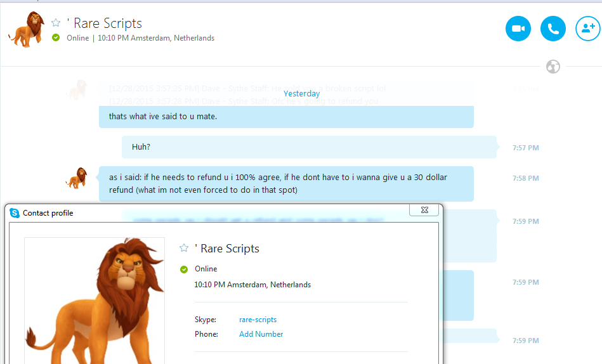Click '10:10 PM Amsterdam, Netherlands' in profile dialog
The height and width of the screenshot is (364, 602).
(252, 285)
